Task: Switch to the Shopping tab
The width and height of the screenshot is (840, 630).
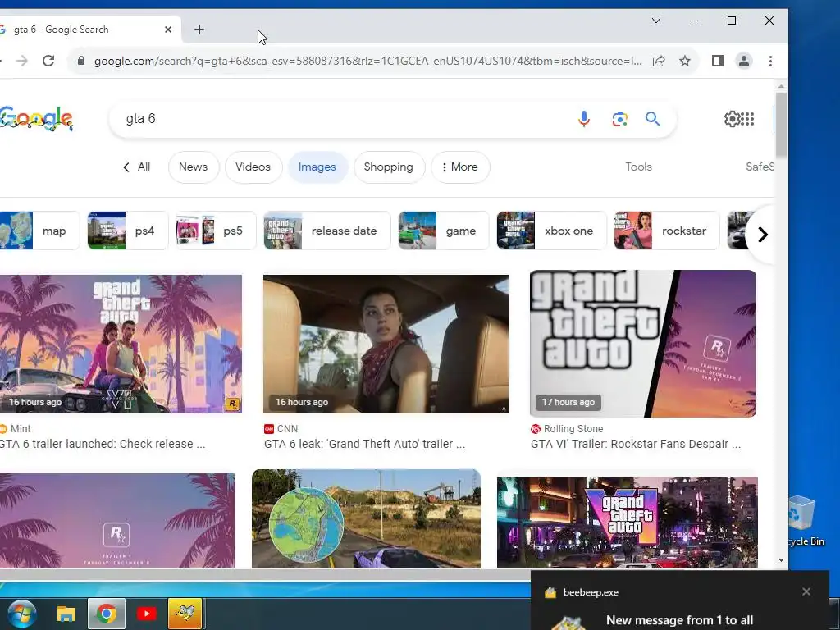Action: coord(388,167)
